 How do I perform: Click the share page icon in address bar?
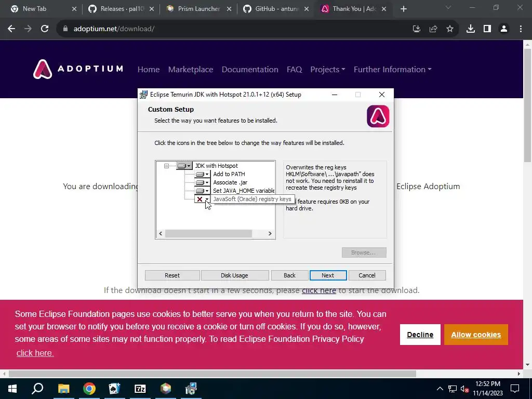(x=433, y=29)
